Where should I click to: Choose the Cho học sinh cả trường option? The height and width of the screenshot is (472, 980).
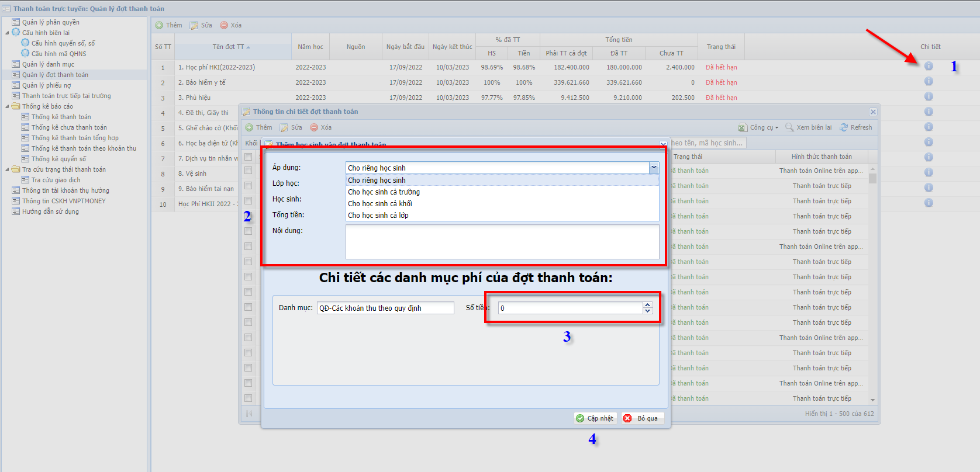coord(384,192)
